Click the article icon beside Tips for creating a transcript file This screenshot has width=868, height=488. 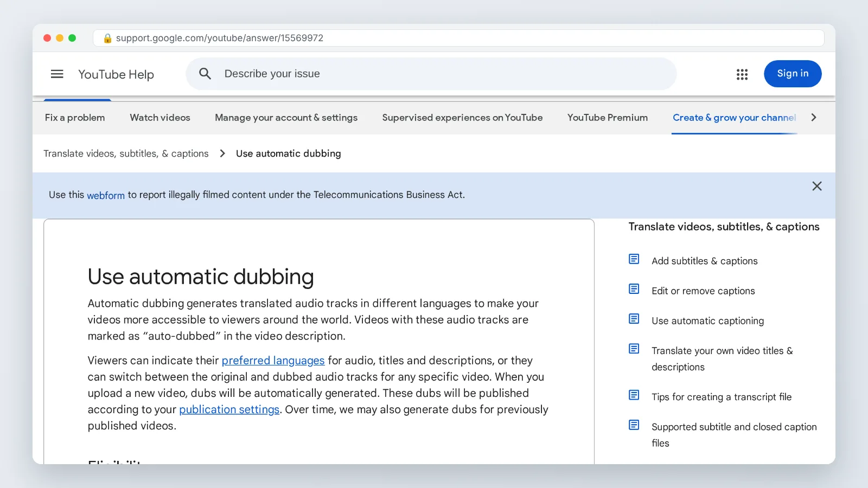pos(634,395)
